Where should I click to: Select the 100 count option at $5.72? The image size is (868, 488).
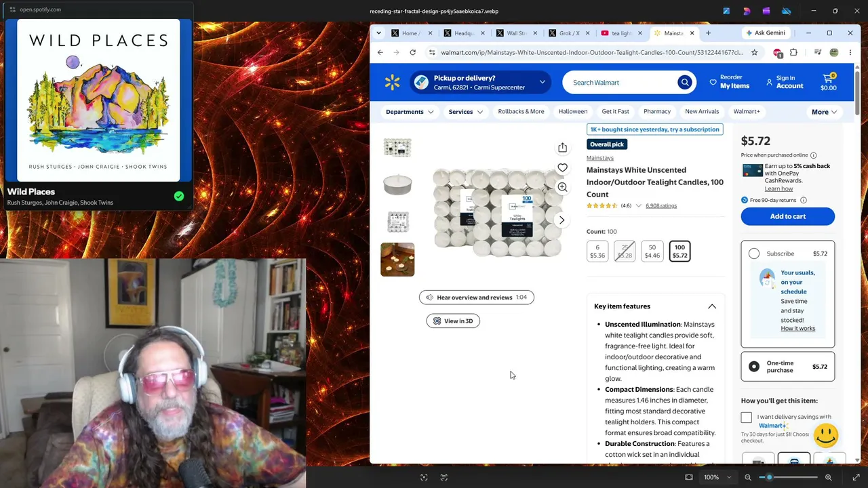tap(679, 251)
